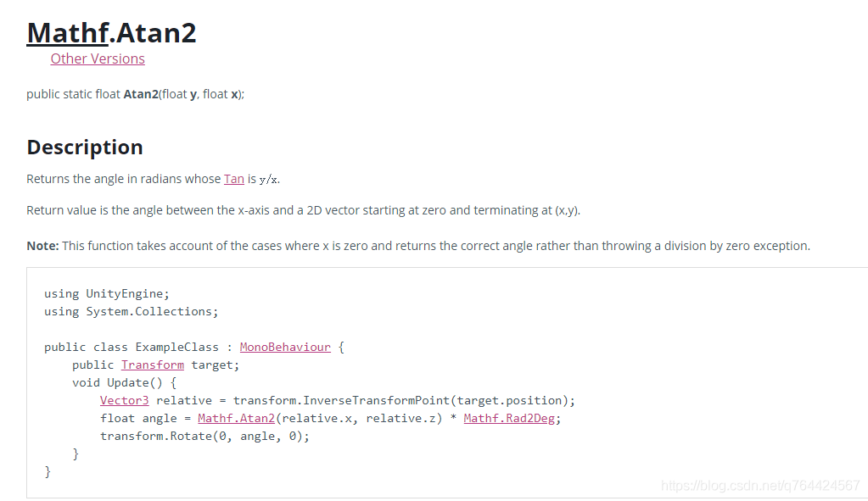Open the MonoBehaviour link in the code
868x501 pixels.
(x=285, y=347)
